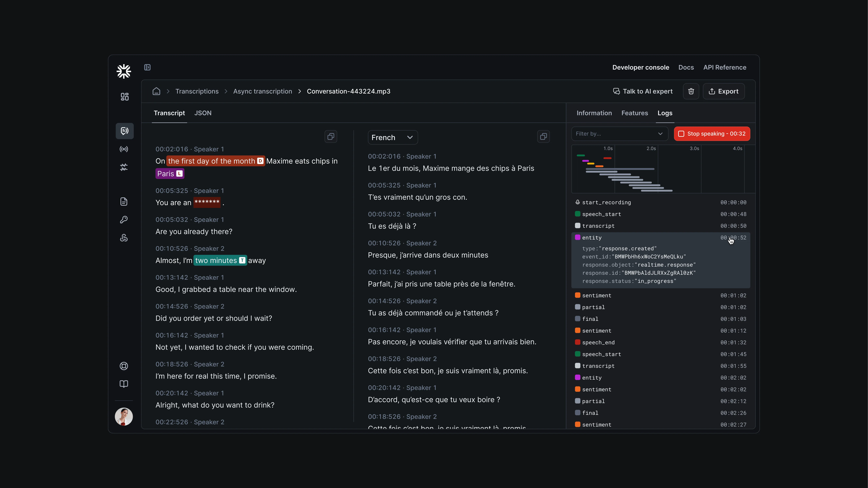868x488 pixels.
Task: Click the trash delete icon
Action: [x=691, y=91]
